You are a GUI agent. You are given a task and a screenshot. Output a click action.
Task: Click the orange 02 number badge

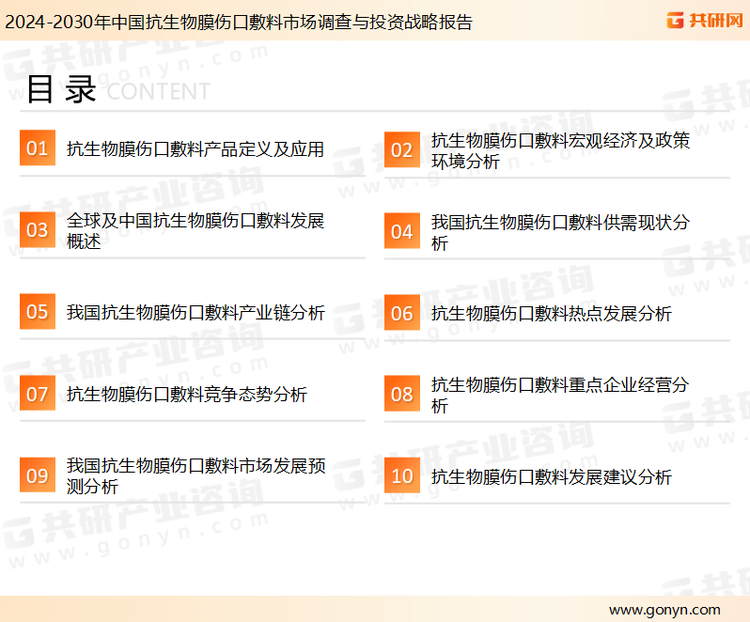click(x=401, y=149)
